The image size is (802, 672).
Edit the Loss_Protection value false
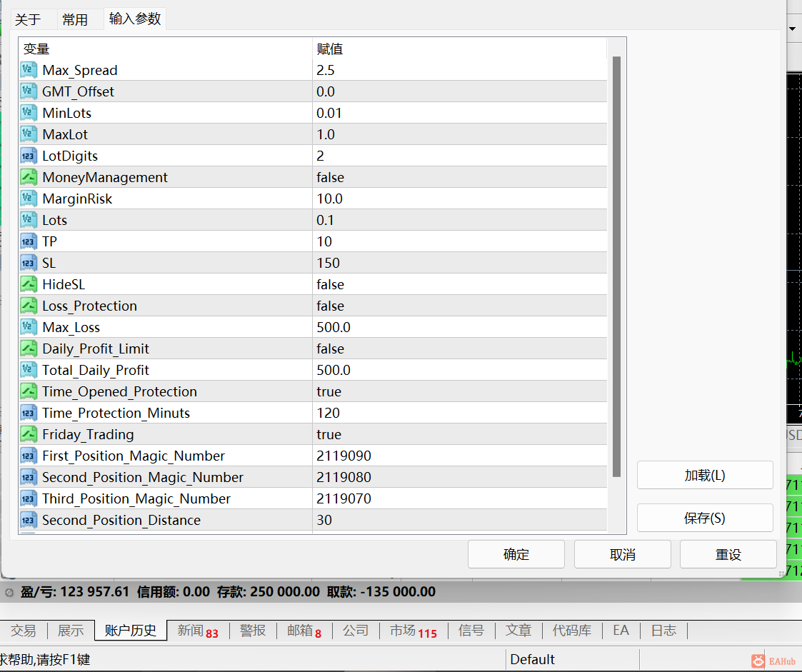(460, 306)
